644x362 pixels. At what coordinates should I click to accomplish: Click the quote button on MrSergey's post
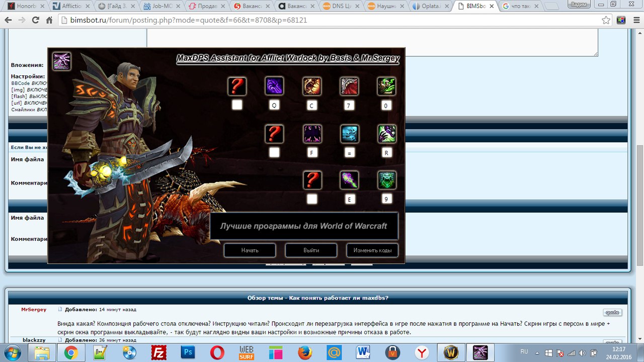point(612,312)
